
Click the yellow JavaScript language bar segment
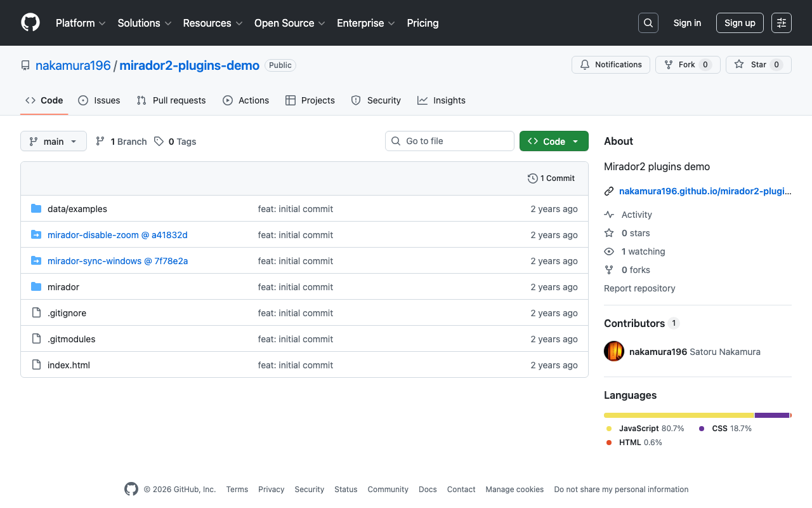coord(679,415)
